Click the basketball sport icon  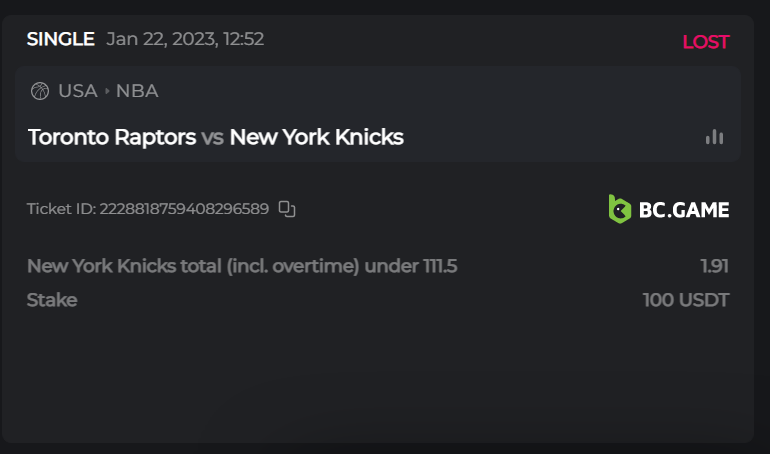(40, 91)
